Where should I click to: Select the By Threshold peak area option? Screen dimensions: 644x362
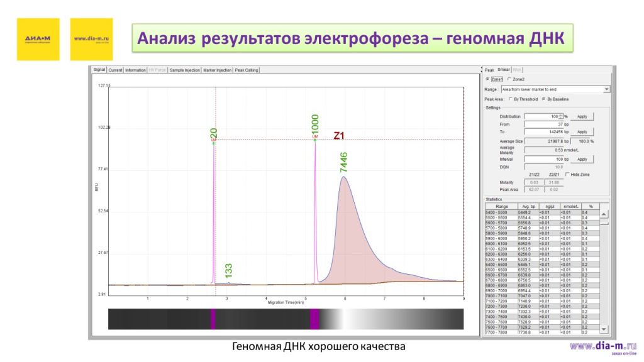tap(510, 99)
